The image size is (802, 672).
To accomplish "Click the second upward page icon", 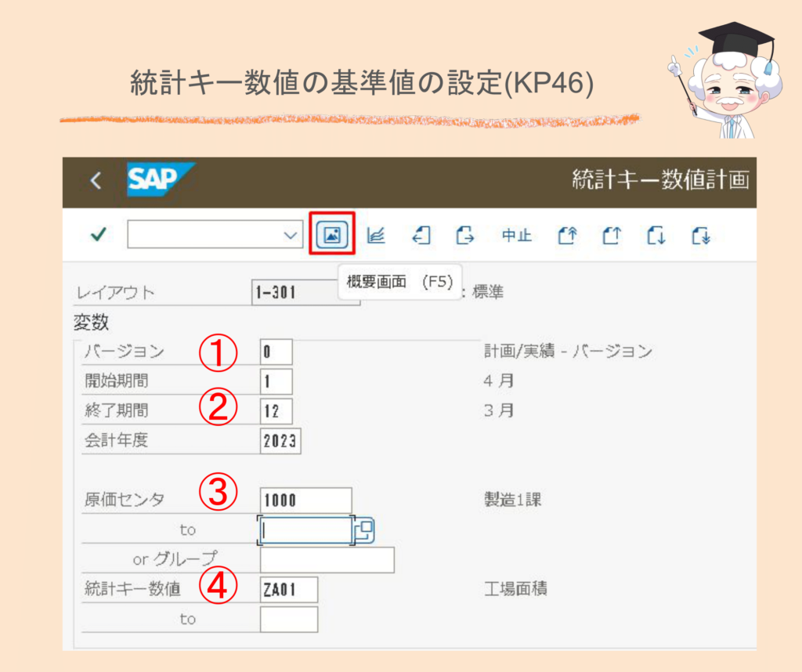I will point(612,234).
